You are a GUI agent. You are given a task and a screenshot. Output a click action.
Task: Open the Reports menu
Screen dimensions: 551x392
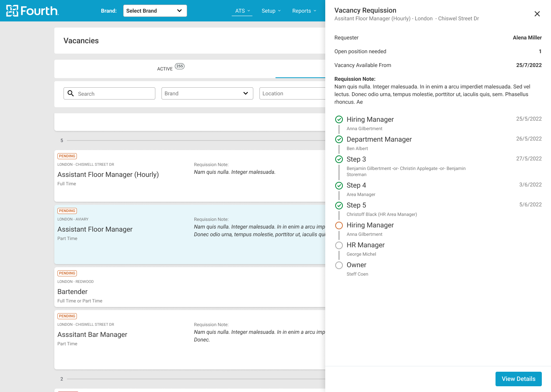click(304, 11)
